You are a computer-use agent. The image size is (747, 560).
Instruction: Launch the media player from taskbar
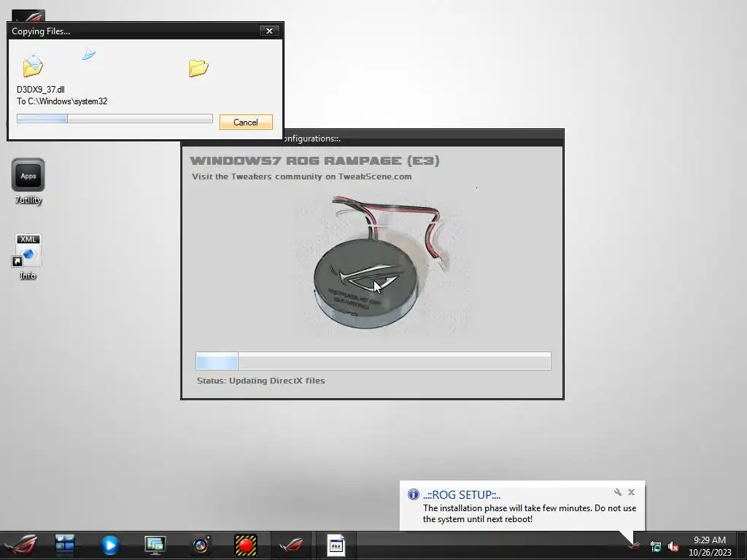tap(109, 545)
